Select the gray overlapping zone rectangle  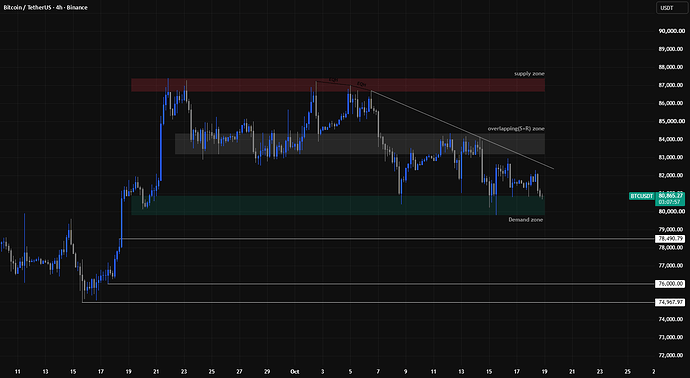(360, 144)
